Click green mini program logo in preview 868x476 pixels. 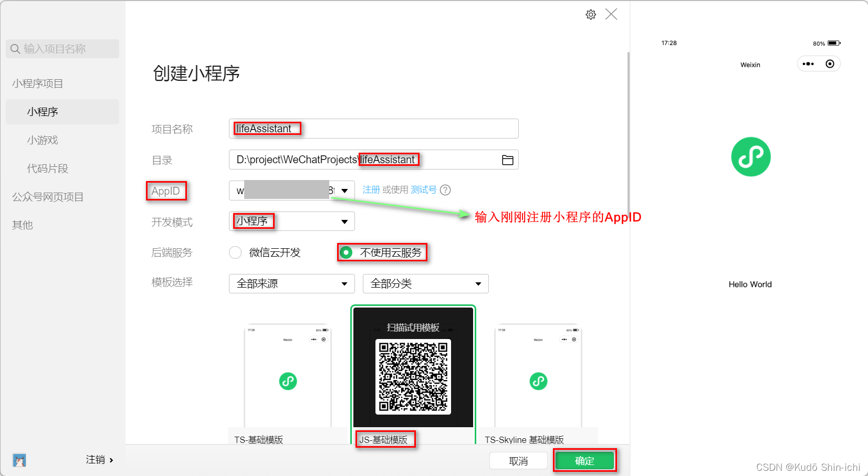coord(751,157)
